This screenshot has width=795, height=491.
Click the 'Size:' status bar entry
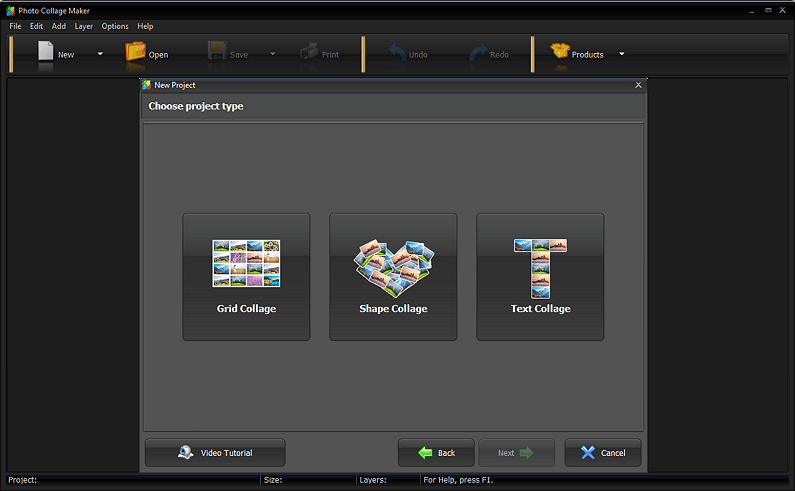point(273,480)
